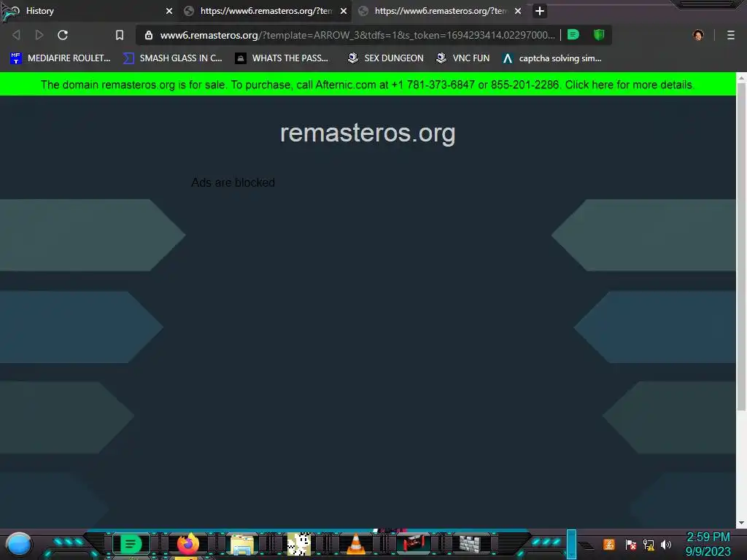
Task: Click the orange Java tray icon
Action: click(x=609, y=544)
